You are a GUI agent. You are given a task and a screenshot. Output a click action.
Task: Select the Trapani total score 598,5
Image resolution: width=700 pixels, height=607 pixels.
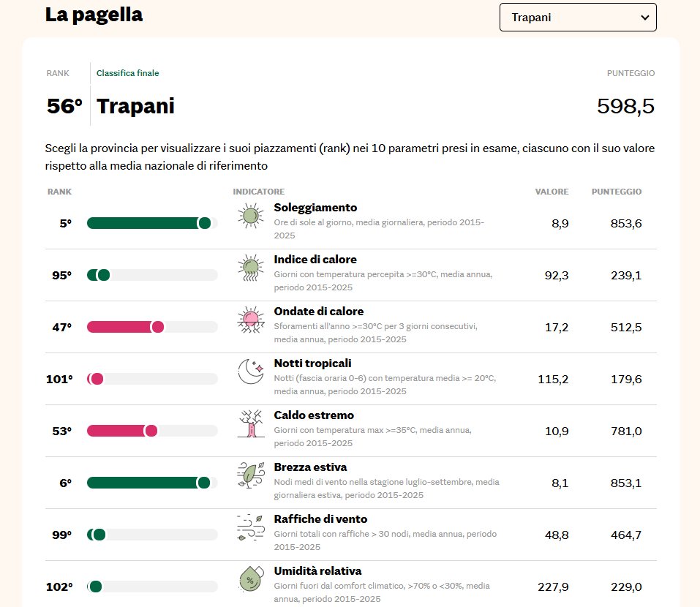(627, 105)
